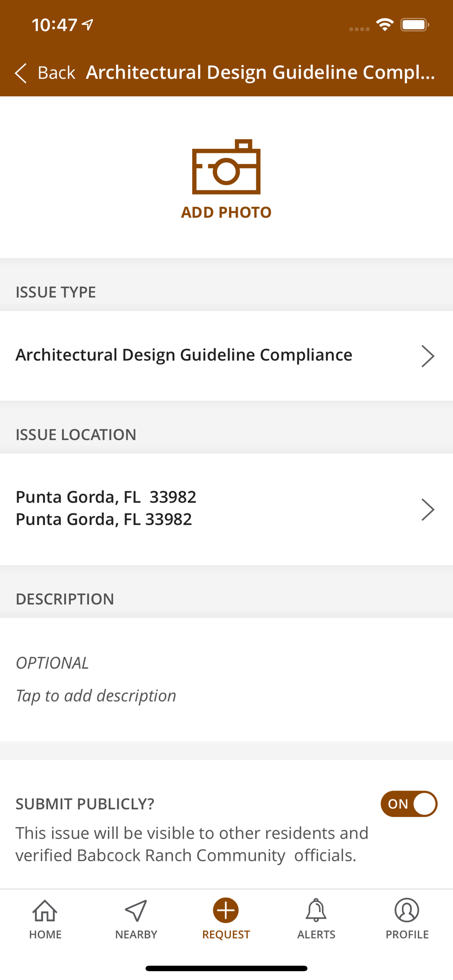
Task: Turn off the Submit Publicly switch
Action: pyautogui.click(x=409, y=804)
